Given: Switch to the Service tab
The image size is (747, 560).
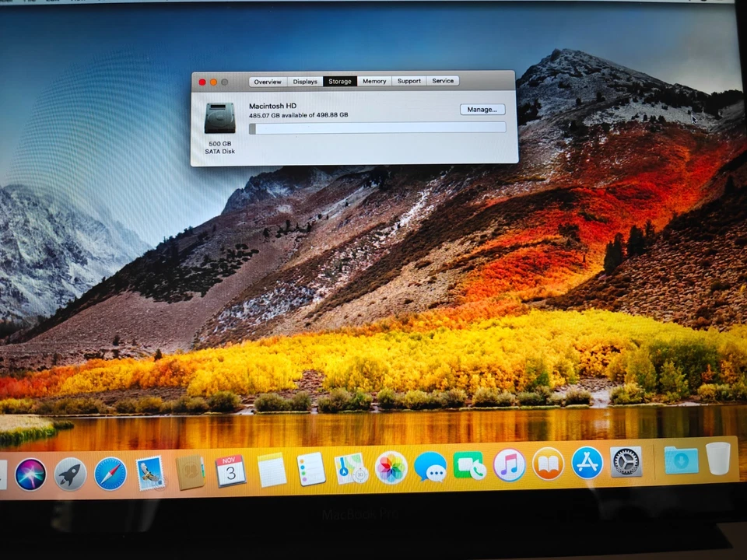Looking at the screenshot, I should pos(442,81).
